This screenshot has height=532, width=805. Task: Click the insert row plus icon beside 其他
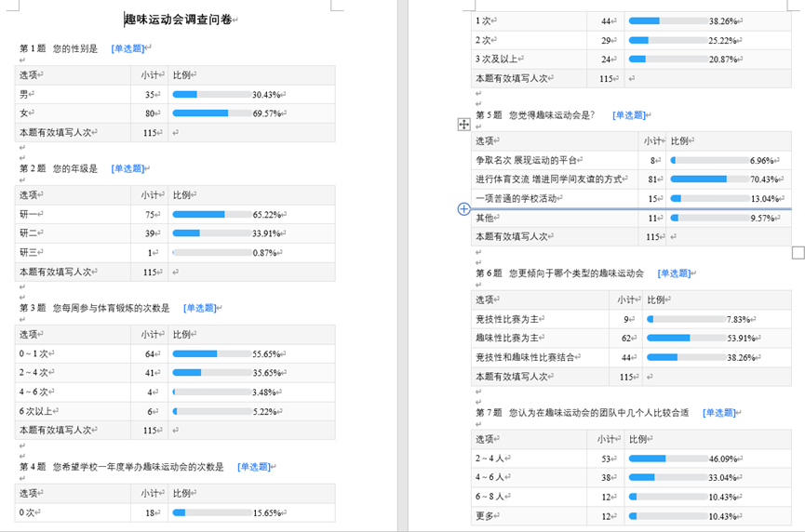point(463,209)
